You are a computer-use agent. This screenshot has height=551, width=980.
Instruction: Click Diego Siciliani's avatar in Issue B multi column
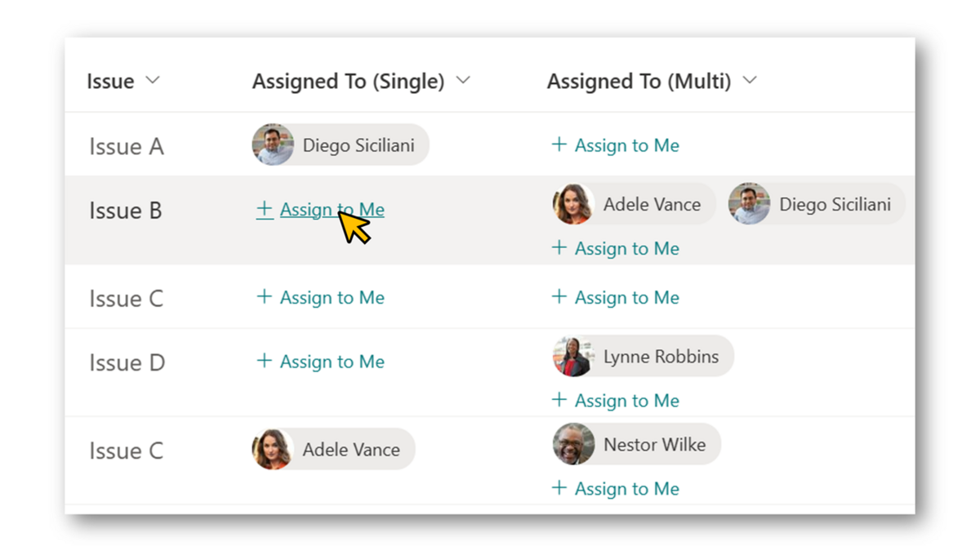pyautogui.click(x=750, y=204)
